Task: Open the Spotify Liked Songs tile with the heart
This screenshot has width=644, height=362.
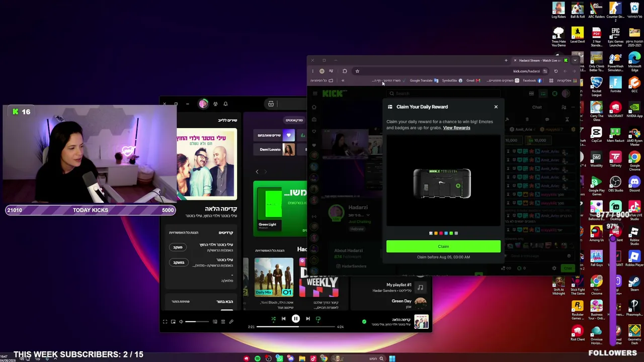Action: 275,135
